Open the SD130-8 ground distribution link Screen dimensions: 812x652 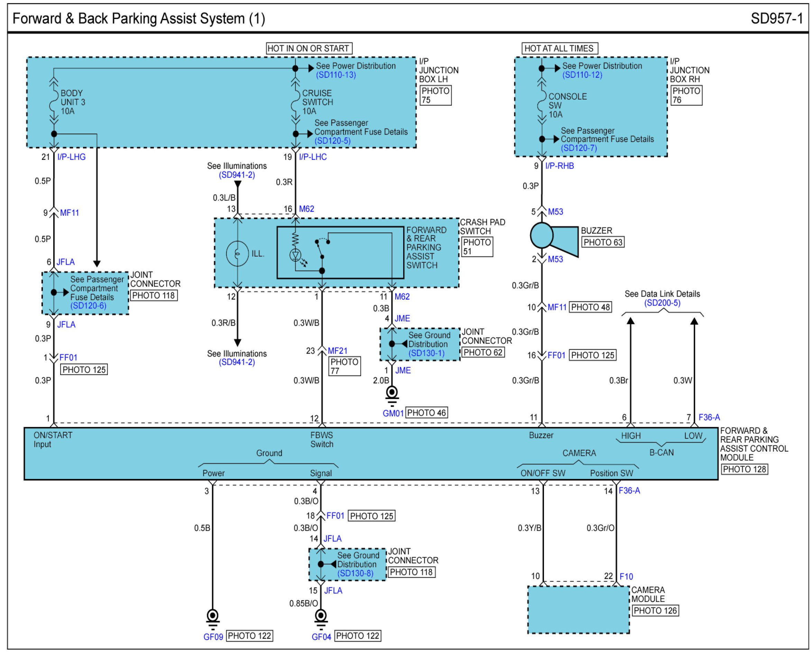coord(355,573)
